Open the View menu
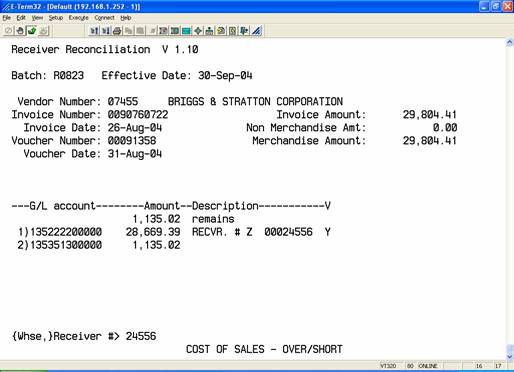The image size is (514, 372). [37, 18]
